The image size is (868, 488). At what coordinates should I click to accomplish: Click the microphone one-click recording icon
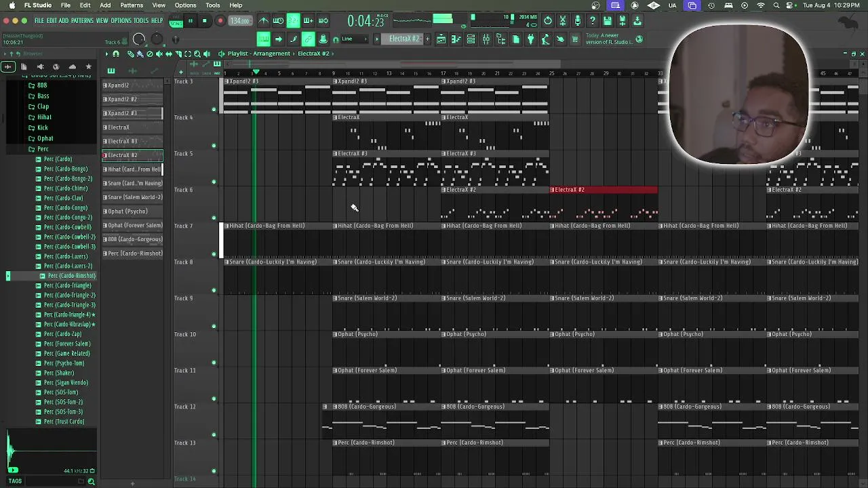(x=578, y=21)
